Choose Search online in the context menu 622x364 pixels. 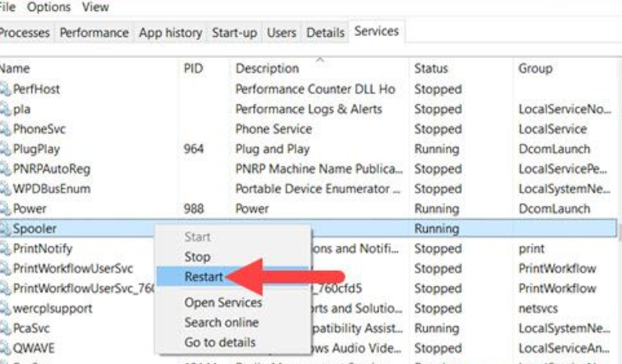222,323
